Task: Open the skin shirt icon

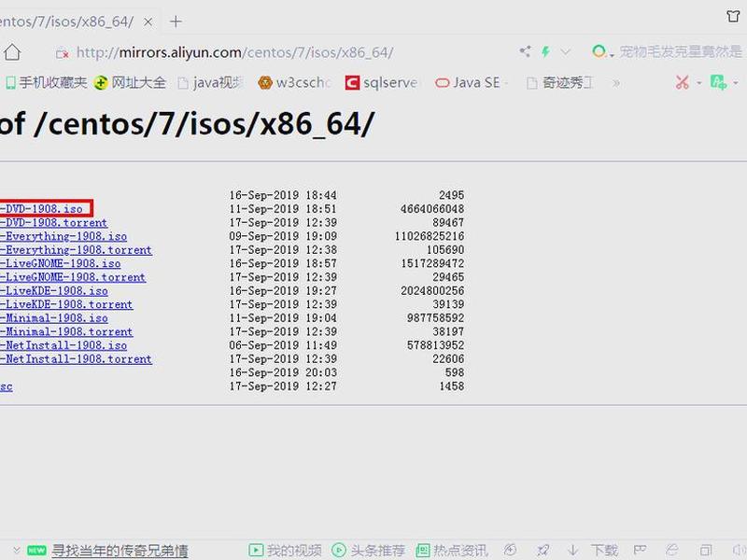Action: point(734,16)
